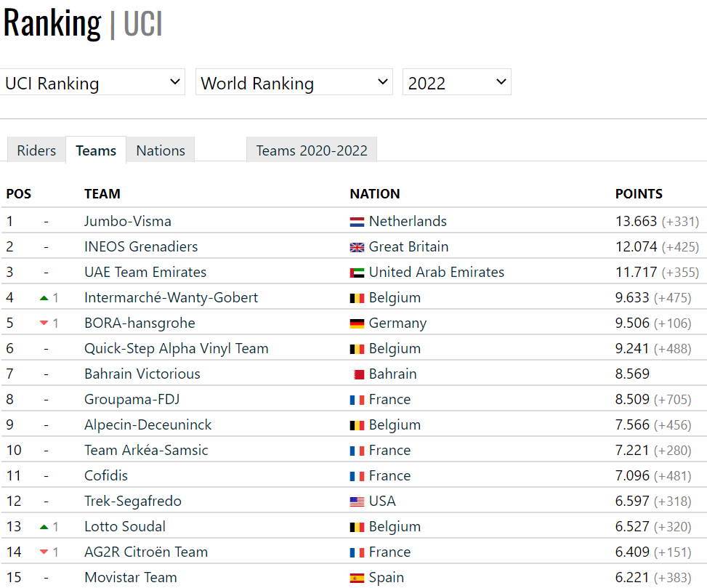Click the Great Britain flag icon
Viewport: 707px width, 588px height.
click(x=357, y=248)
